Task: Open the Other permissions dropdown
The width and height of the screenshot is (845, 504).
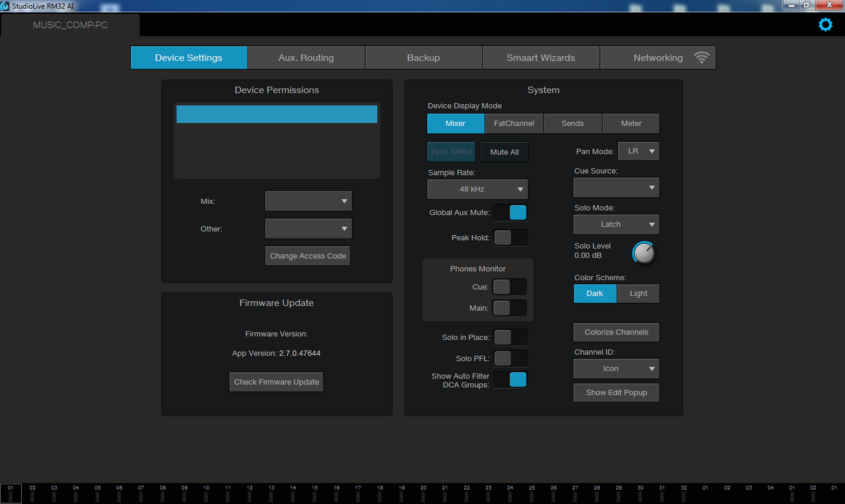Action: (308, 229)
